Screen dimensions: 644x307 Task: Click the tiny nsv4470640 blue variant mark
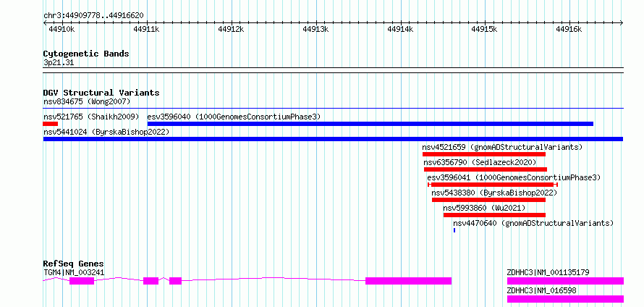(x=454, y=230)
